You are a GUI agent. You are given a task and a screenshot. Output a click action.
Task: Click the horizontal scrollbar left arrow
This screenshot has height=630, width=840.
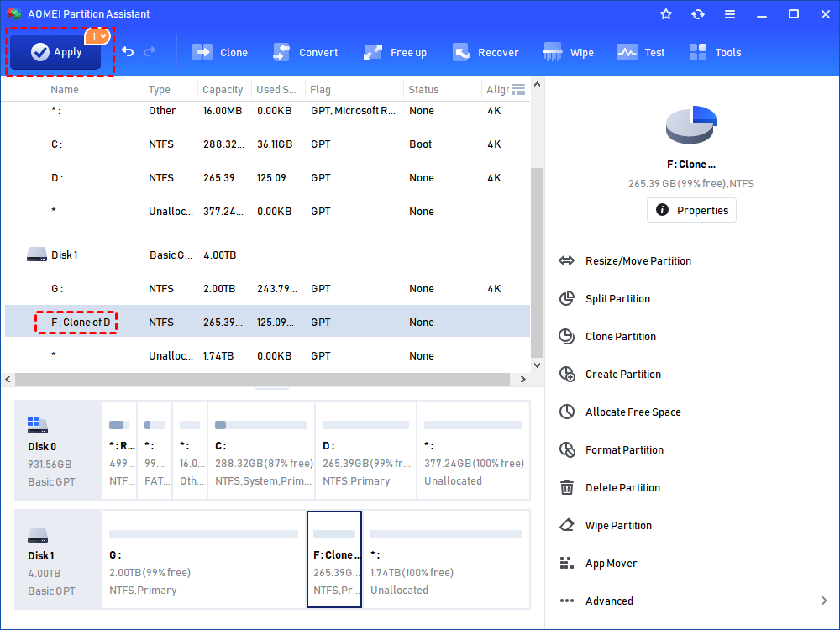(8, 380)
